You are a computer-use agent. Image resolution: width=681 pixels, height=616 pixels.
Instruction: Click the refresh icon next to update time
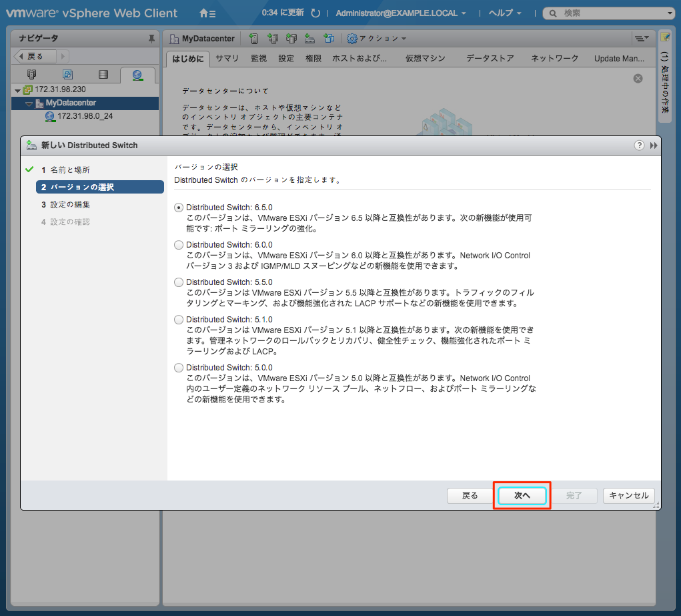315,13
